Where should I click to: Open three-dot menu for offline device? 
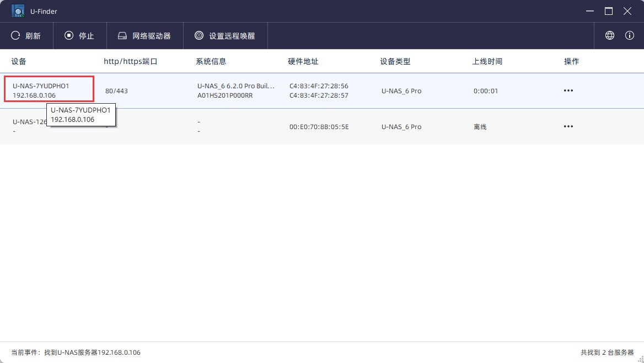click(568, 126)
